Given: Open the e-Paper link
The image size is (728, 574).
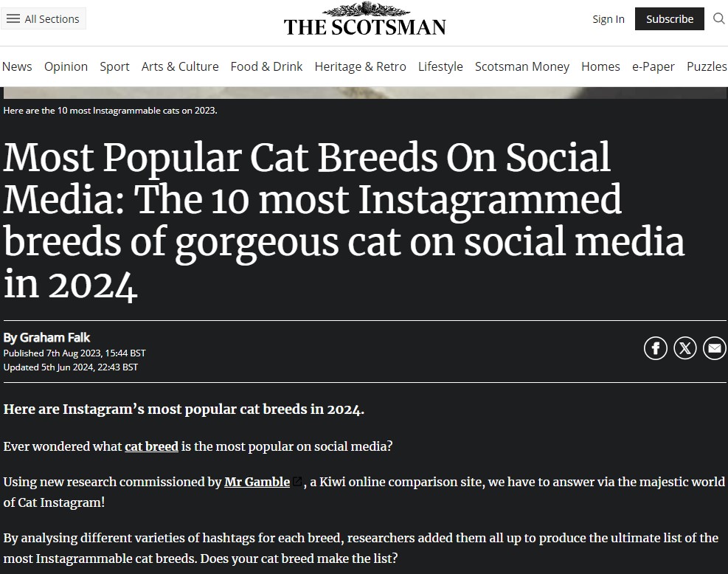Looking at the screenshot, I should click(653, 66).
